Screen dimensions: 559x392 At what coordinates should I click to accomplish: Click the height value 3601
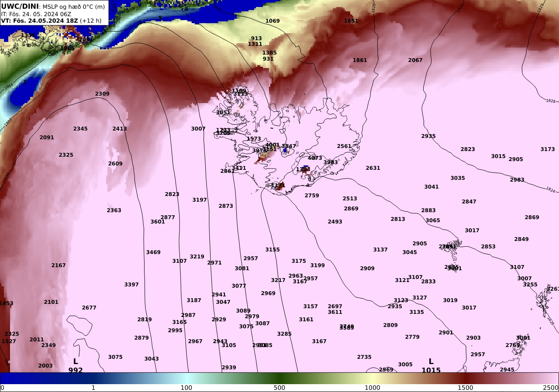click(x=158, y=222)
